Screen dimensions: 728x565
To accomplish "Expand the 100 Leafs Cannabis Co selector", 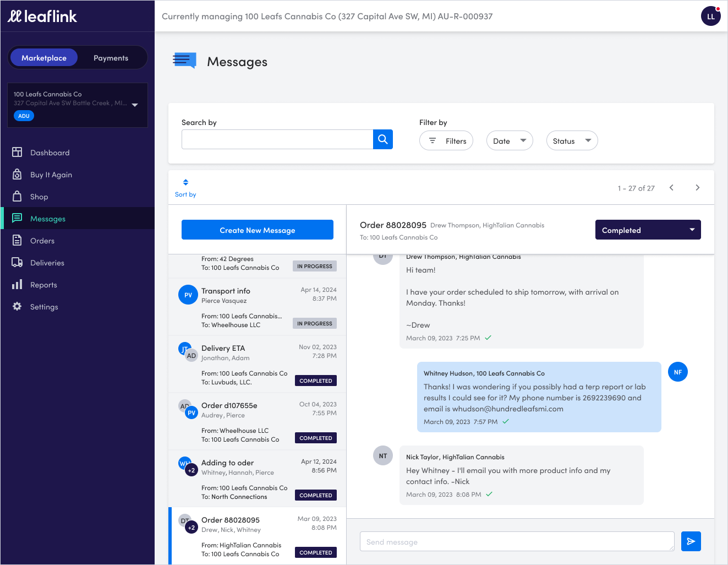I will (78, 105).
